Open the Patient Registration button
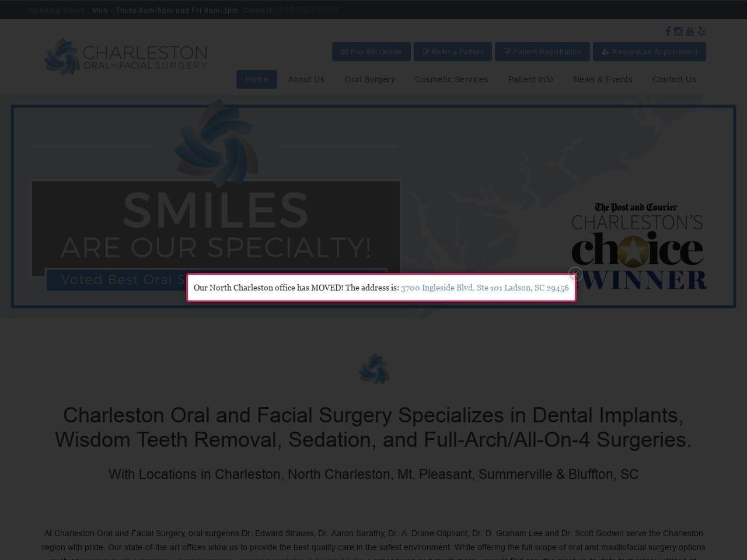 click(x=542, y=51)
